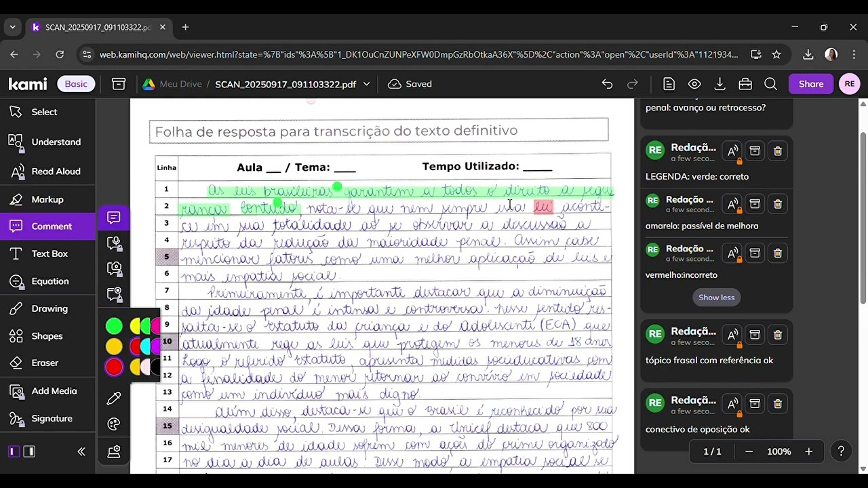The width and height of the screenshot is (868, 488).
Task: Reload the page in browser
Action: (x=60, y=54)
